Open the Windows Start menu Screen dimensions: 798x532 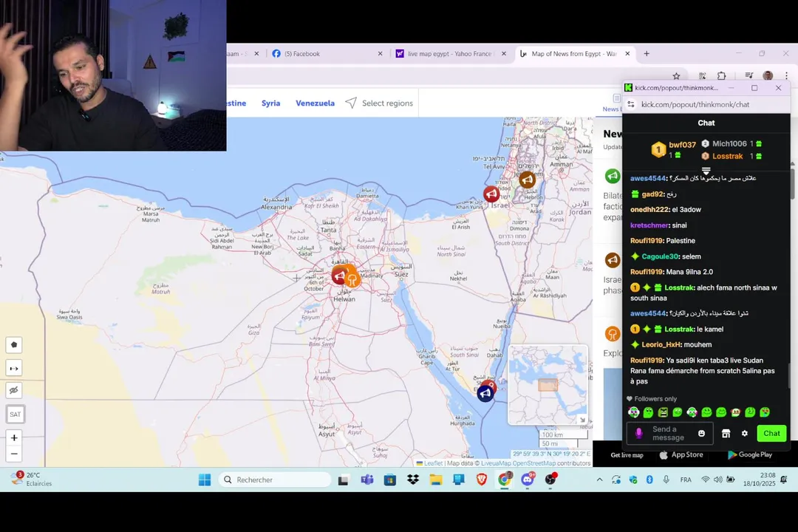click(x=205, y=480)
